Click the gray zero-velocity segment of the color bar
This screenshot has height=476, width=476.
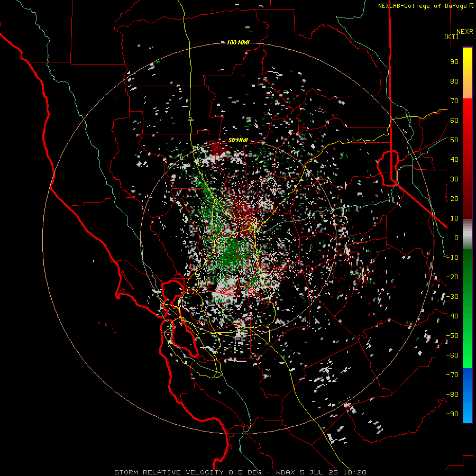tap(467, 234)
